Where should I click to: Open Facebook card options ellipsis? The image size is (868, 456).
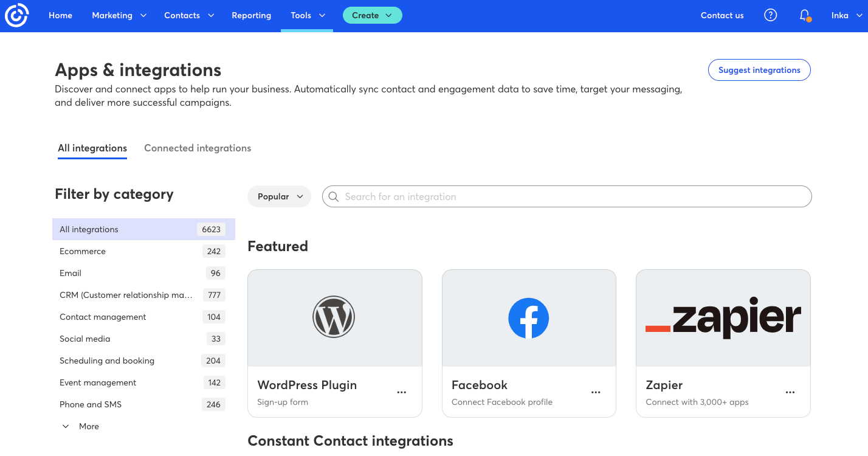coord(596,392)
